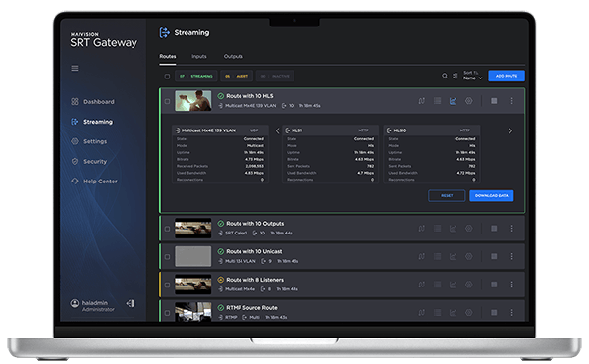Select the HLS1 output card header

(330, 130)
